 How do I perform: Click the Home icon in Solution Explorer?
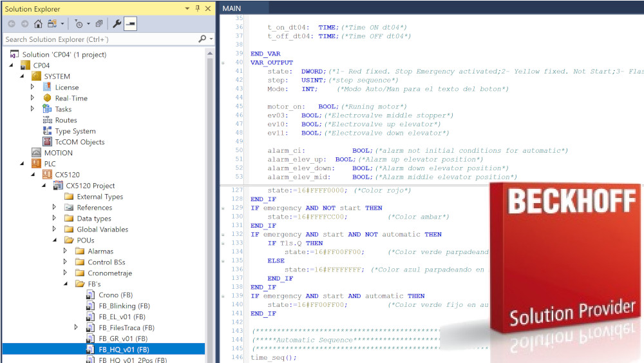pyautogui.click(x=38, y=24)
